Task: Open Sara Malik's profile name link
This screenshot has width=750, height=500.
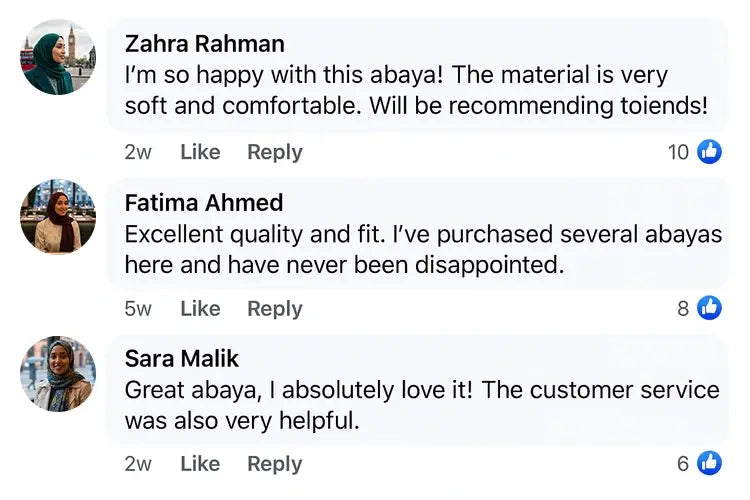Action: click(182, 359)
